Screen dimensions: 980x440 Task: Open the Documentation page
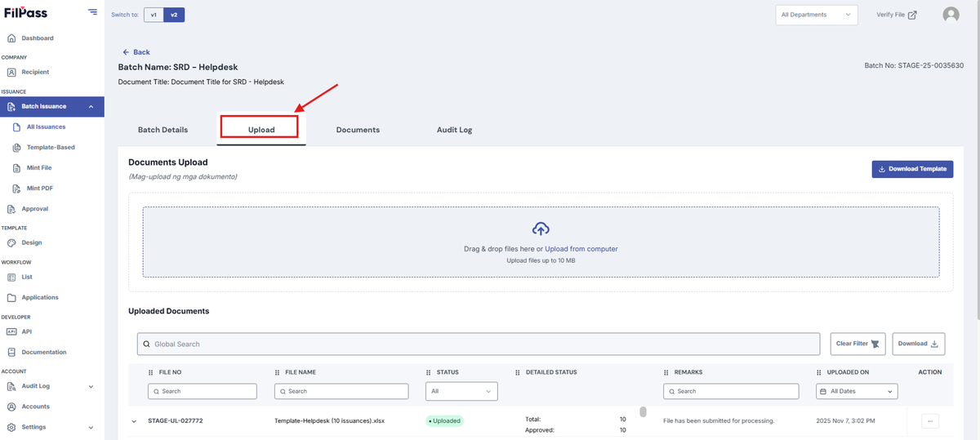(x=44, y=353)
